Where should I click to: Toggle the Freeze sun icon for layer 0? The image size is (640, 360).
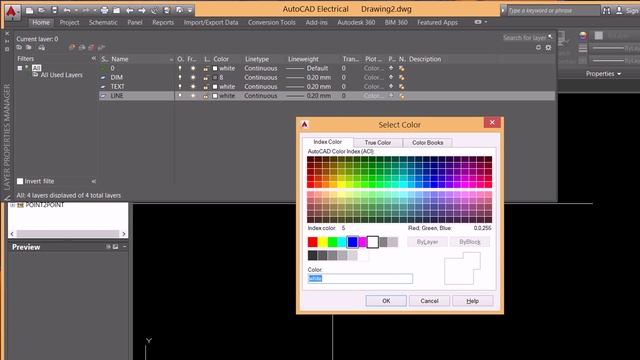193,69
